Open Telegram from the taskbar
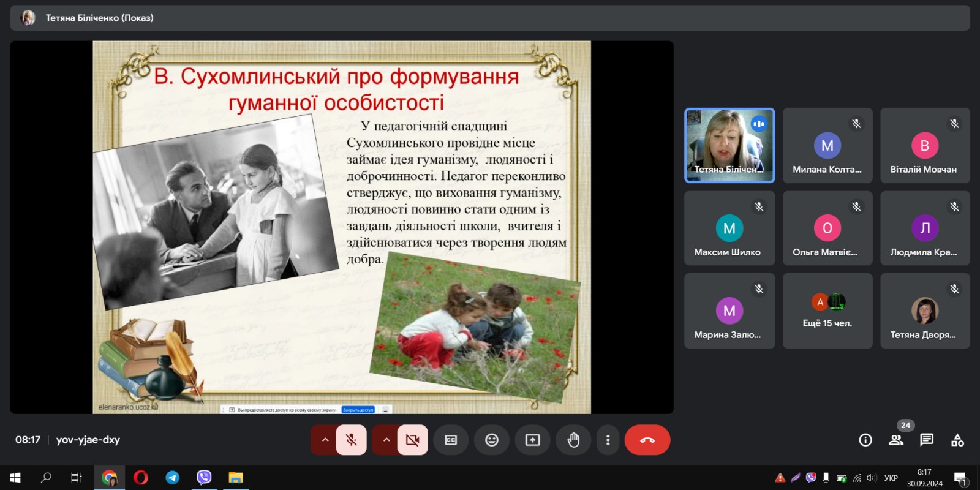The width and height of the screenshot is (980, 490). point(173,477)
